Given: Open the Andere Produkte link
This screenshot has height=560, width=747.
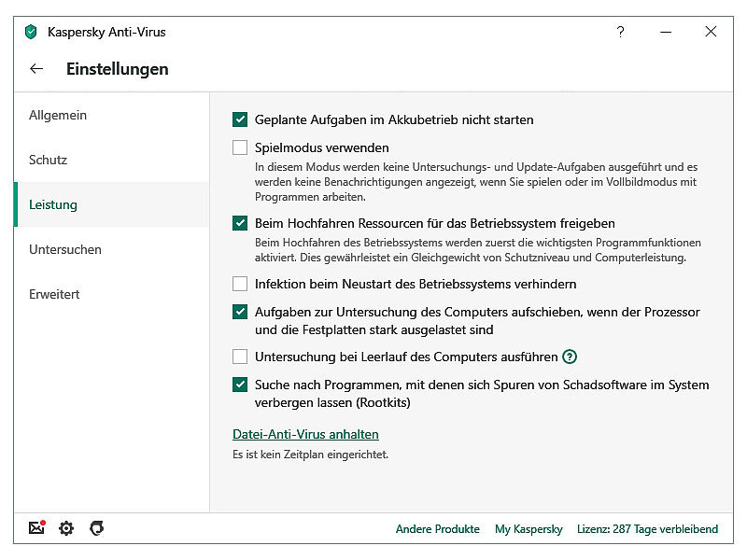Looking at the screenshot, I should pos(437,529).
